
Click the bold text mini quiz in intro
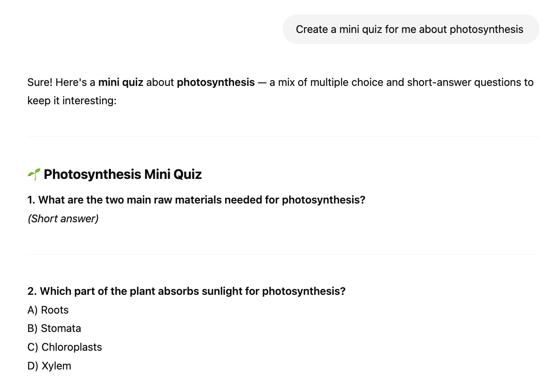[120, 83]
